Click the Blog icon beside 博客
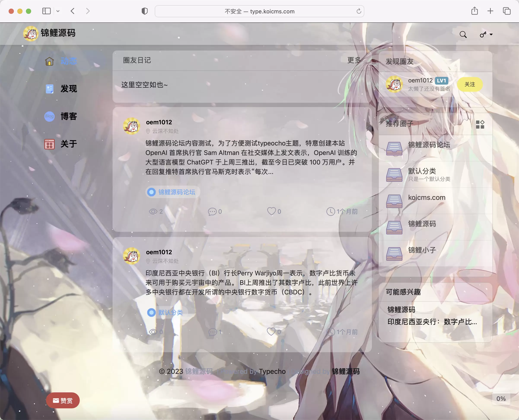Image resolution: width=519 pixels, height=420 pixels. point(49,116)
